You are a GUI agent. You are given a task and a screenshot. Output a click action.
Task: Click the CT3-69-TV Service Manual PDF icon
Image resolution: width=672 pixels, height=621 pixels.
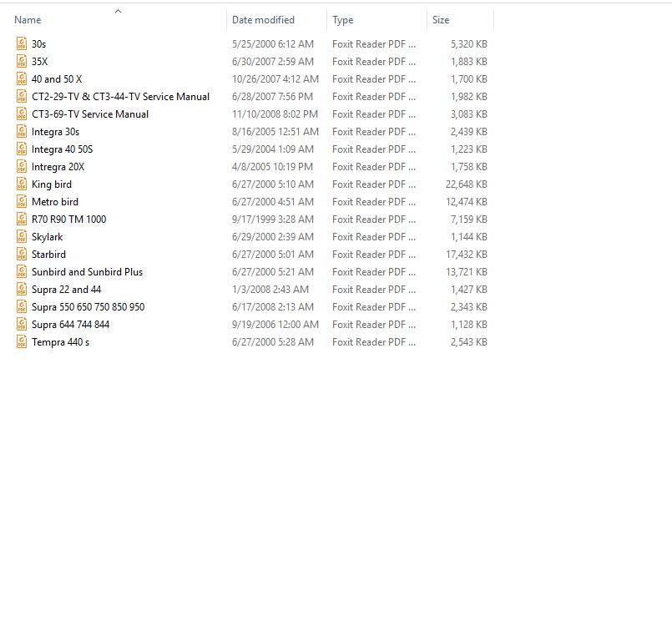22,114
